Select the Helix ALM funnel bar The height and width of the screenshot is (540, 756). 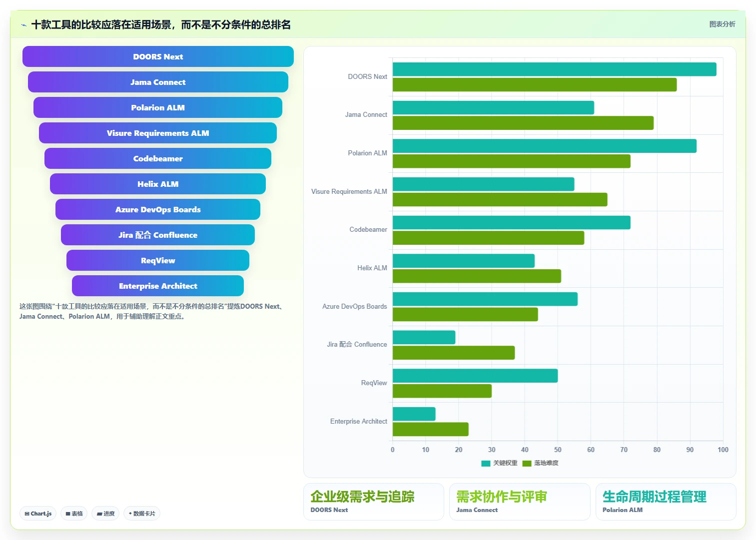[158, 184]
